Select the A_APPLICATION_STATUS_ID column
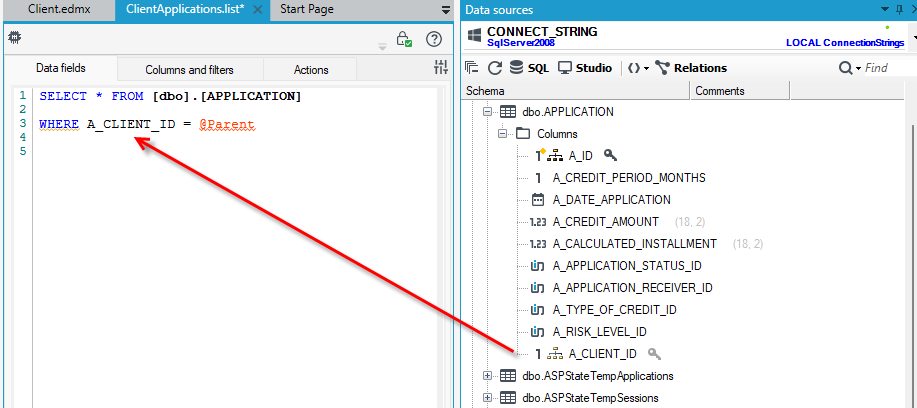This screenshot has width=917, height=408. 627,266
